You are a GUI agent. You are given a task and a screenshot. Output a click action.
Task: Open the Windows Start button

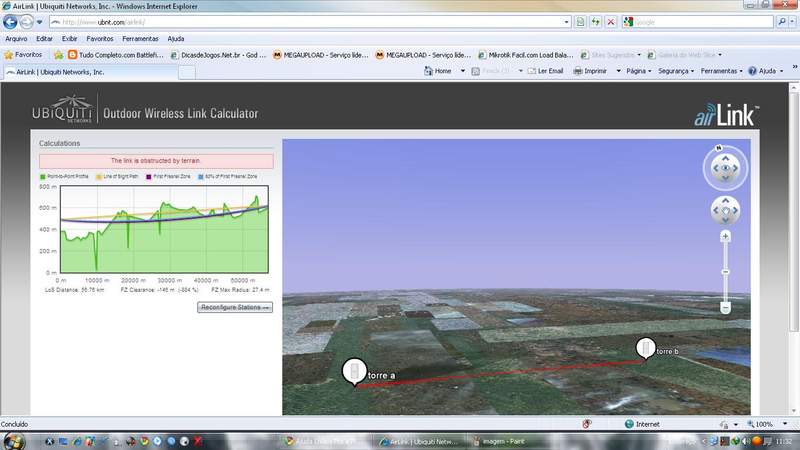point(13,441)
